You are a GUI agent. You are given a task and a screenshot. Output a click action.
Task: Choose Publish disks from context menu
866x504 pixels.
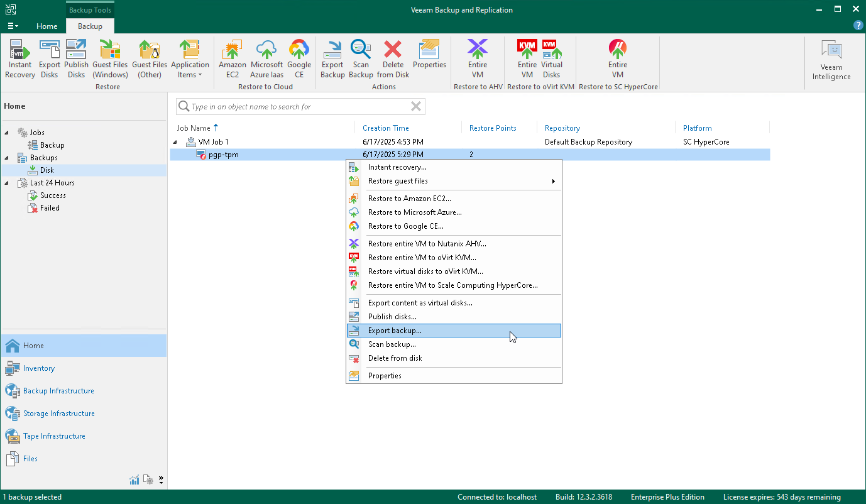(454, 317)
